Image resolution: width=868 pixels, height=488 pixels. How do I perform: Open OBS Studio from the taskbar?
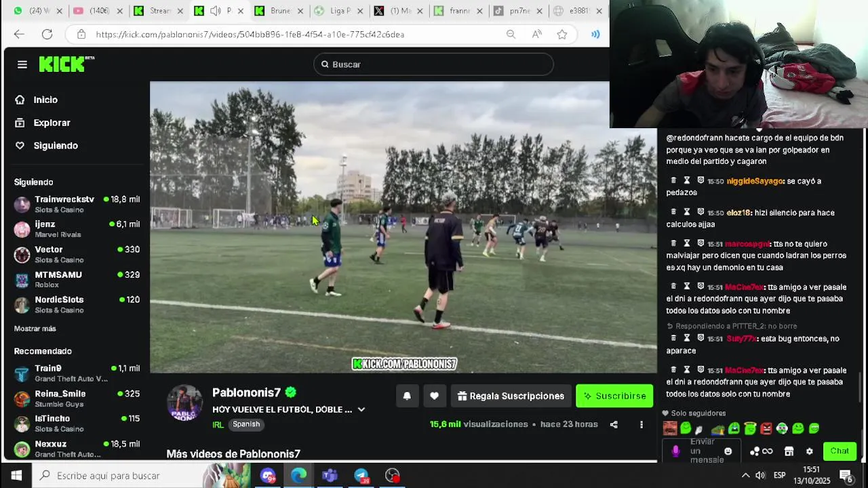392,476
